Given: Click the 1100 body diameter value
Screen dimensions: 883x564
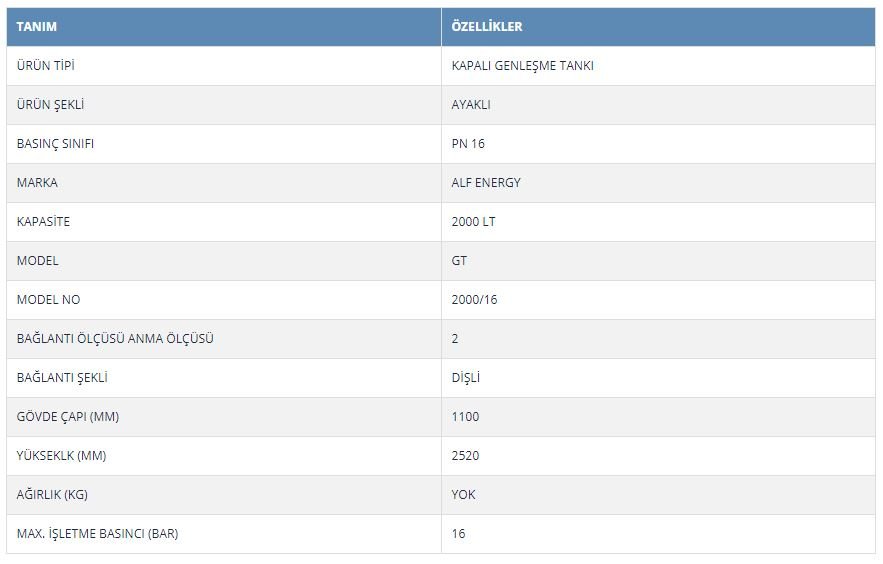Looking at the screenshot, I should coord(465,417).
